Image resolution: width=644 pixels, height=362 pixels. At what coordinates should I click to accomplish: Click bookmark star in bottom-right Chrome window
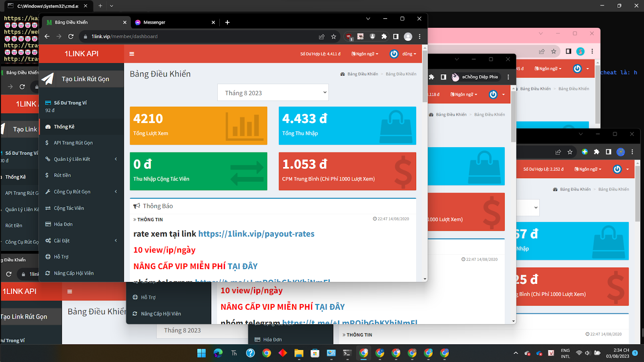pos(570,152)
